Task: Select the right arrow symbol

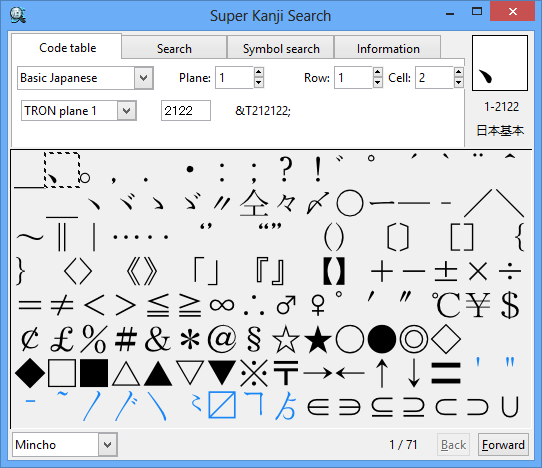Action: click(318, 373)
